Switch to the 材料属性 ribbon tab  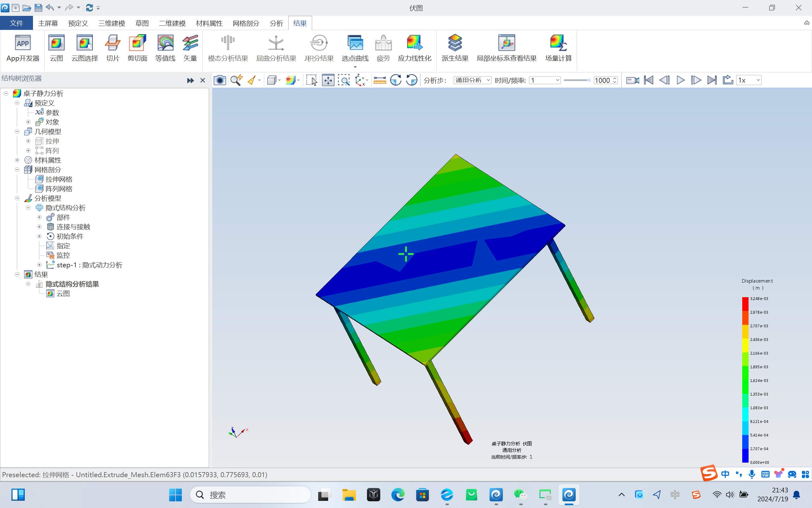(209, 23)
